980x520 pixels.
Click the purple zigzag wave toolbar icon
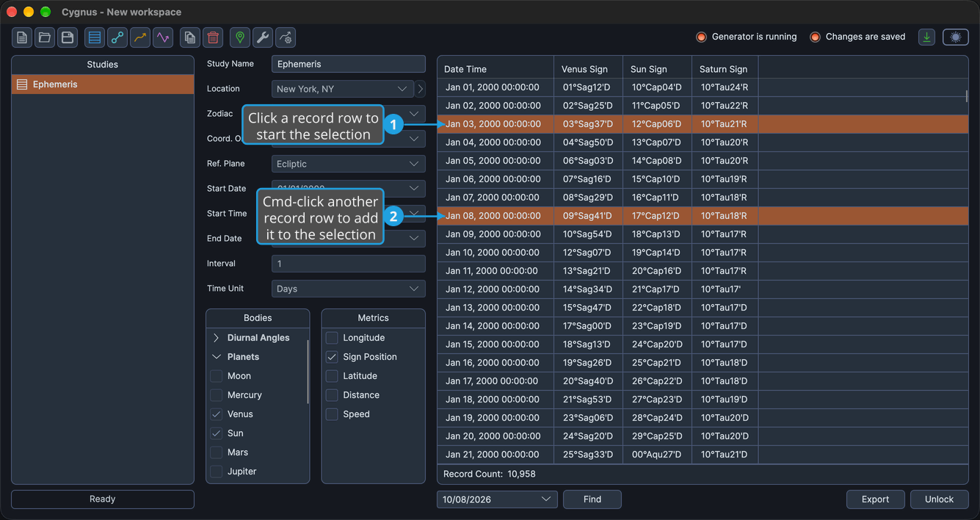163,37
